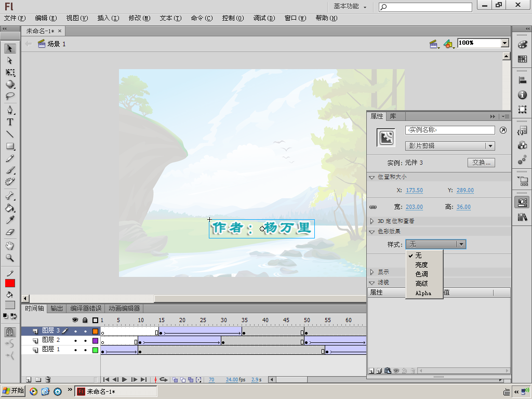Select the Rectangle tool
Image resolution: width=532 pixels, height=399 pixels.
(x=10, y=146)
